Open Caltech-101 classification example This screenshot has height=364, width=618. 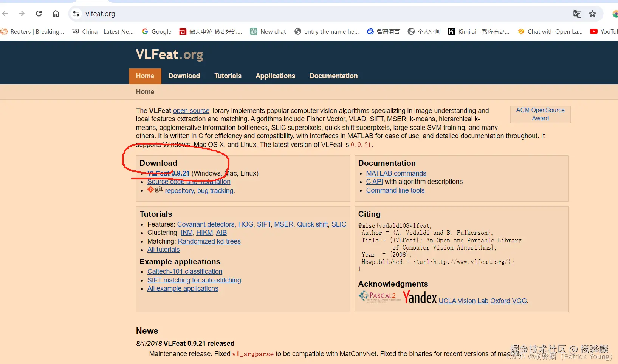pyautogui.click(x=185, y=271)
